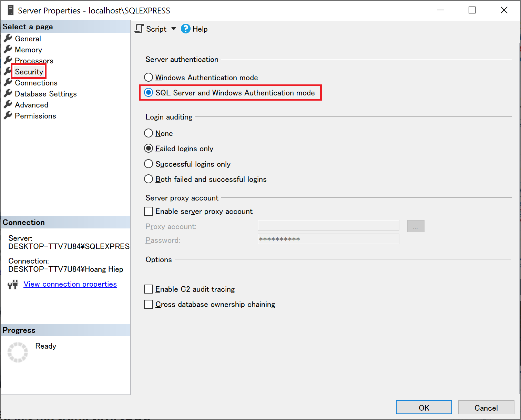Click the wrench icon next to Connections
The height and width of the screenshot is (420, 521).
point(8,82)
